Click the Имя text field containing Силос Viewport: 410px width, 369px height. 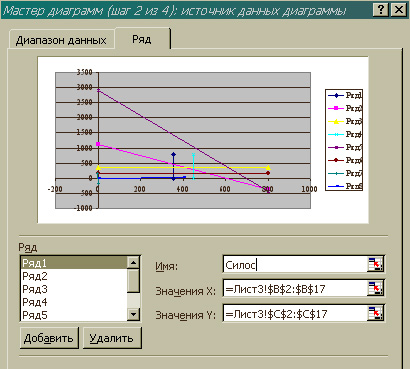[x=295, y=265]
